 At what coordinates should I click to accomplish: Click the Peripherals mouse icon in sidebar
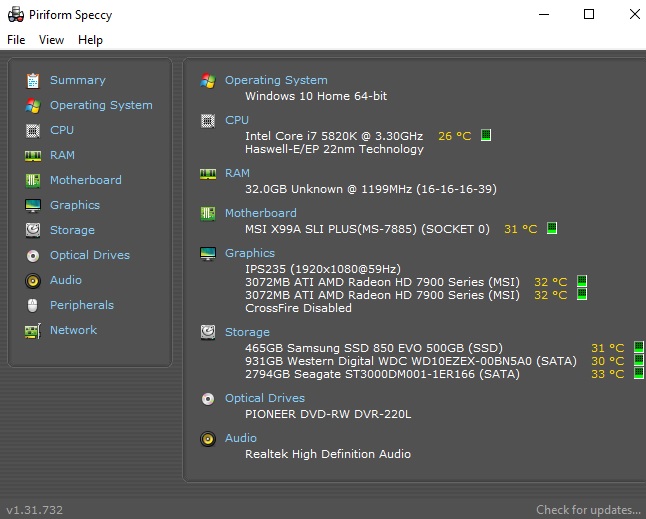click(33, 305)
